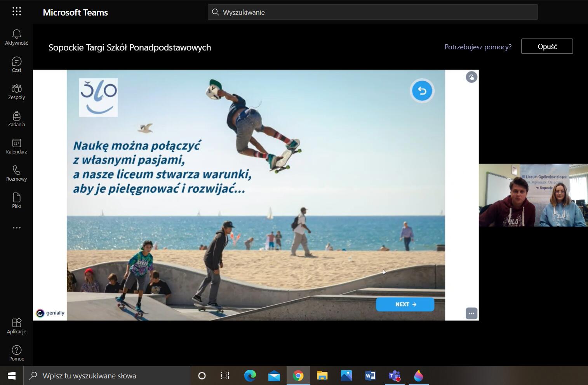Open the Czat section

coord(17,64)
